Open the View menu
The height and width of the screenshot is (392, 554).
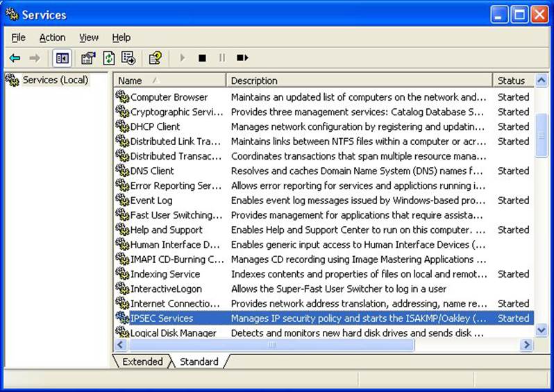click(89, 37)
